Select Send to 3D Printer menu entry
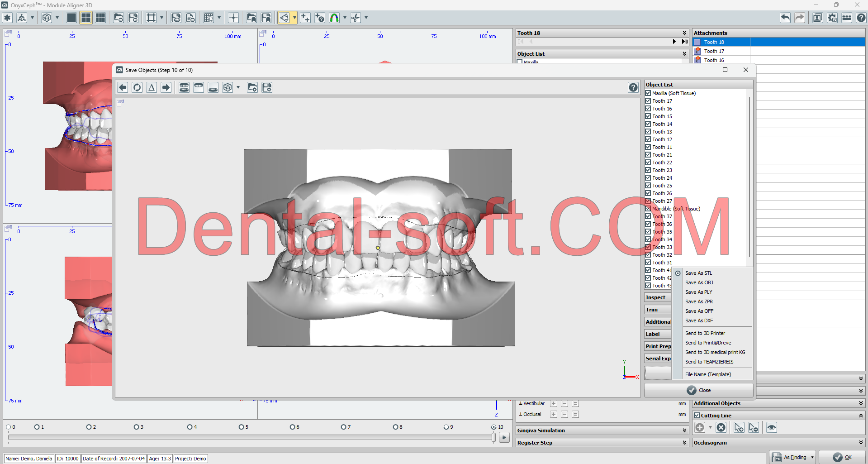This screenshot has height=464, width=868. [705, 333]
